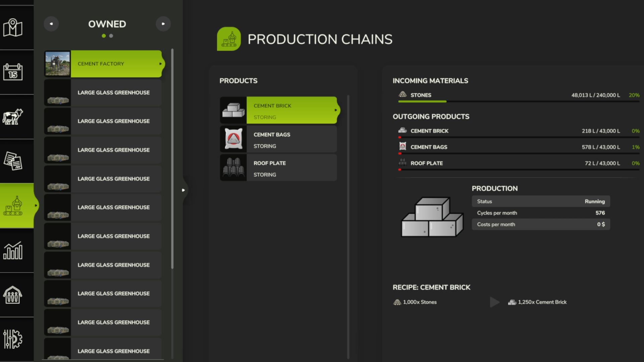
Task: Click the owned list scrollbar
Action: tap(172, 158)
